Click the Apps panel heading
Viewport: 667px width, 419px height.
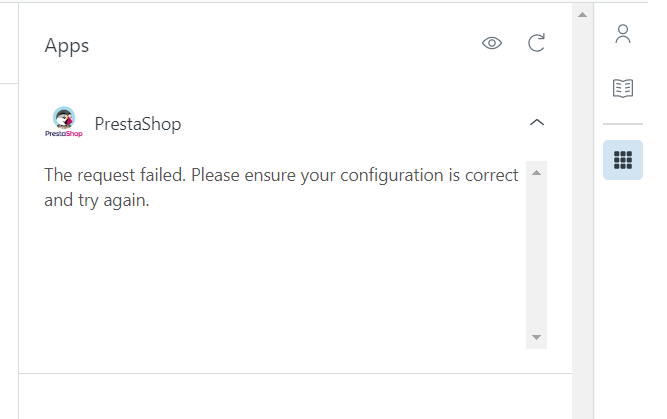point(67,45)
